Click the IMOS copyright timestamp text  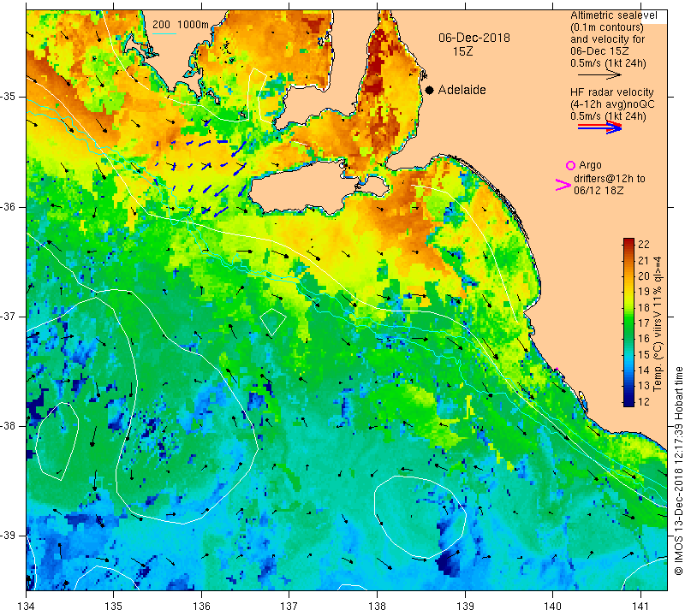(678, 471)
